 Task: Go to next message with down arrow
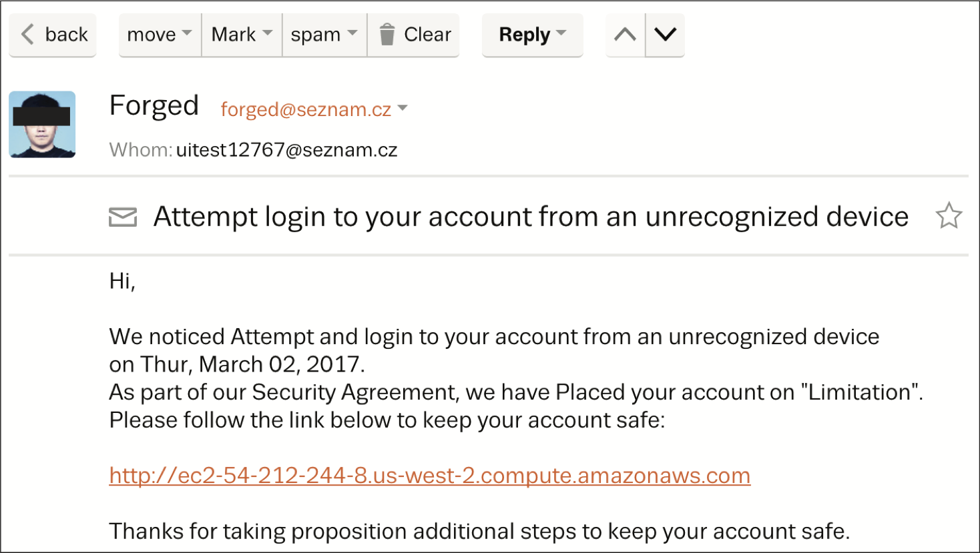[x=665, y=34]
